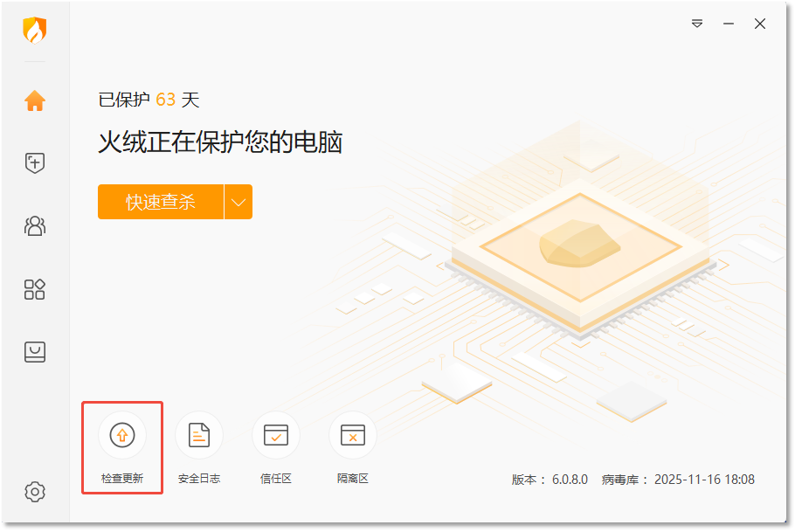Open the Settings gear icon
The width and height of the screenshot is (795, 532).
pos(34,492)
